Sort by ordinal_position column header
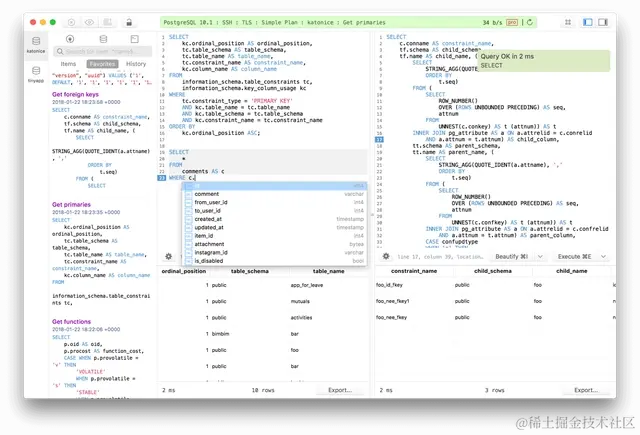Viewport: 640px width, 435px height. pos(184,271)
